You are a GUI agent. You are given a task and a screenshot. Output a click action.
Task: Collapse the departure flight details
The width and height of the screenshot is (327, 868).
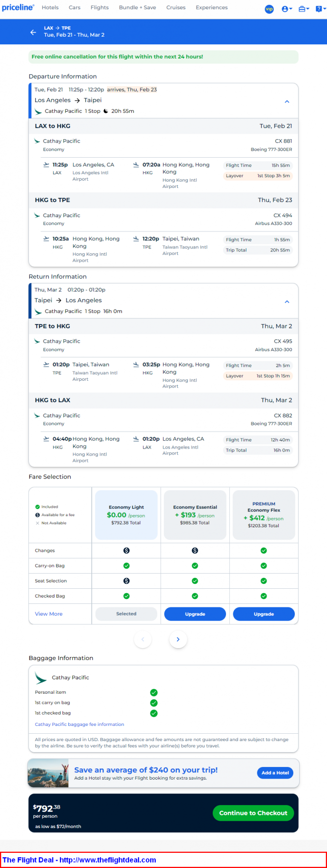287,102
